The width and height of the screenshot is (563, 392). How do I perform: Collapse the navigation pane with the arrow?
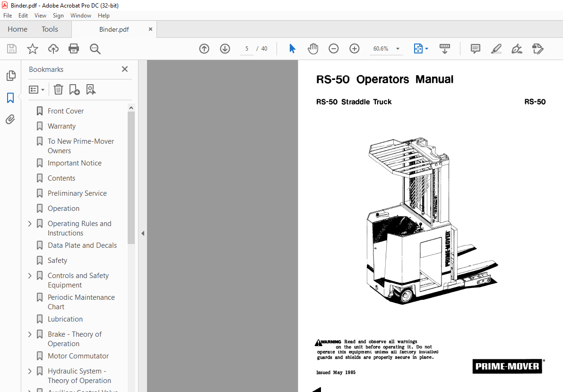pos(143,234)
